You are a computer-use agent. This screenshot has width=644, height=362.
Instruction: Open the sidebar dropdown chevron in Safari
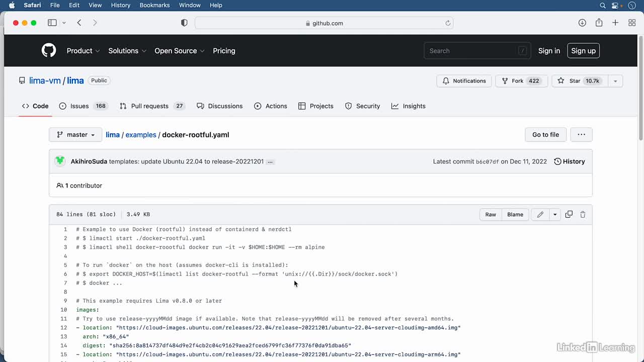pyautogui.click(x=64, y=23)
